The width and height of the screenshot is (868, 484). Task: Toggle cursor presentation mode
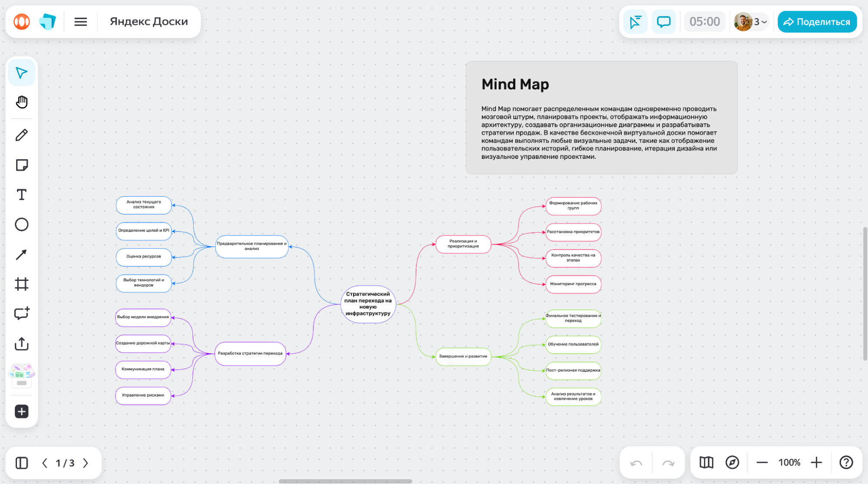[635, 22]
